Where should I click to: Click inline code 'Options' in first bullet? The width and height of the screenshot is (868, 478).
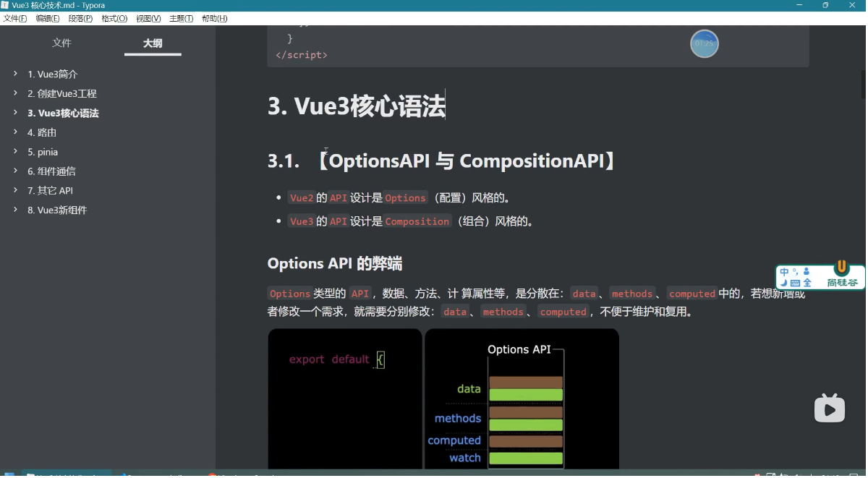point(405,198)
